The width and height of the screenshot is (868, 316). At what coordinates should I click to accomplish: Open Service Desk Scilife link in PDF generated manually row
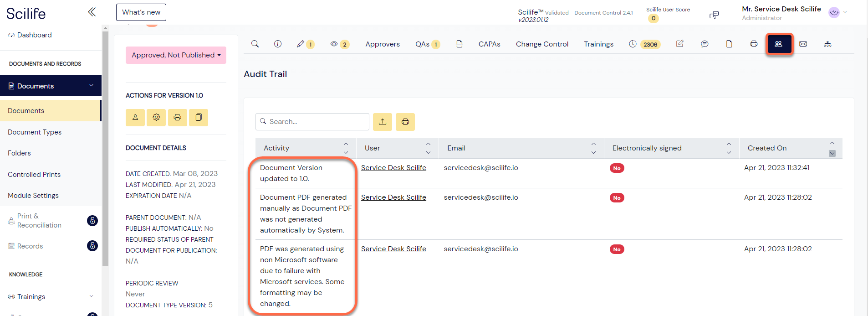[x=393, y=197]
